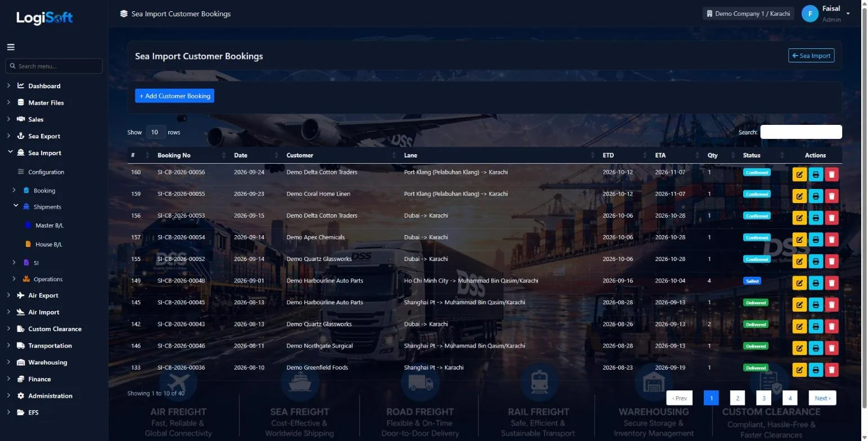Click the Transportation truck icon
Viewport: 868px width, 441px height.
point(21,345)
